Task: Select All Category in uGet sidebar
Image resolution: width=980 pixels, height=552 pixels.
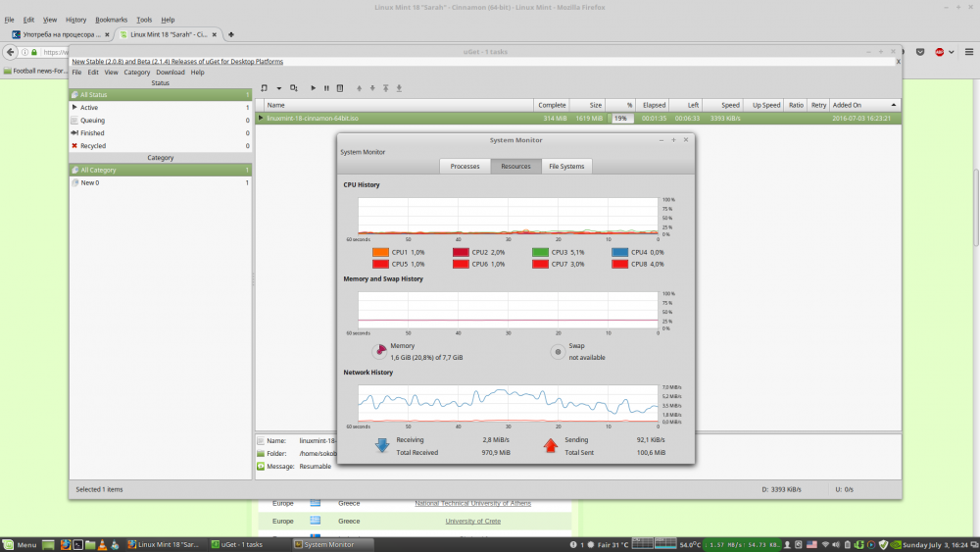Action: pos(160,170)
